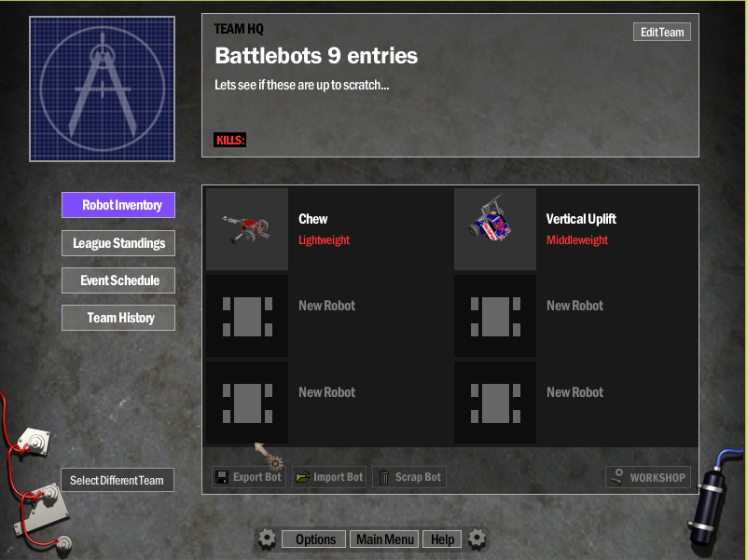Open the Robot Inventory tab
The width and height of the screenshot is (747, 560).
[x=118, y=205]
